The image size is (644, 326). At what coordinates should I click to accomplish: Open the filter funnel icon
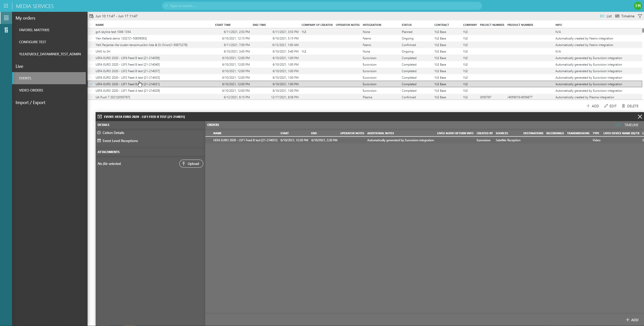(640, 16)
